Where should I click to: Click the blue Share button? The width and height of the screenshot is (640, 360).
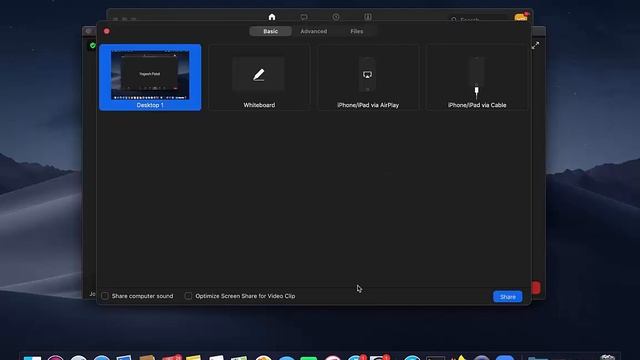pyautogui.click(x=507, y=297)
